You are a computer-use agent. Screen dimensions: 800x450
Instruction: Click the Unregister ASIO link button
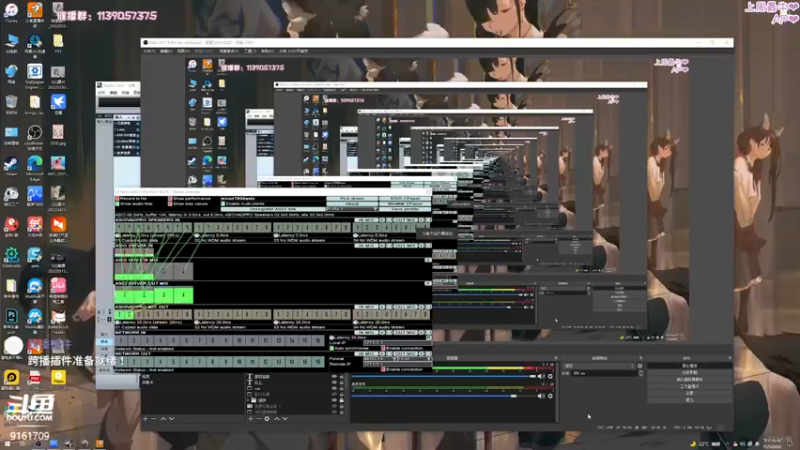pyautogui.click(x=273, y=209)
